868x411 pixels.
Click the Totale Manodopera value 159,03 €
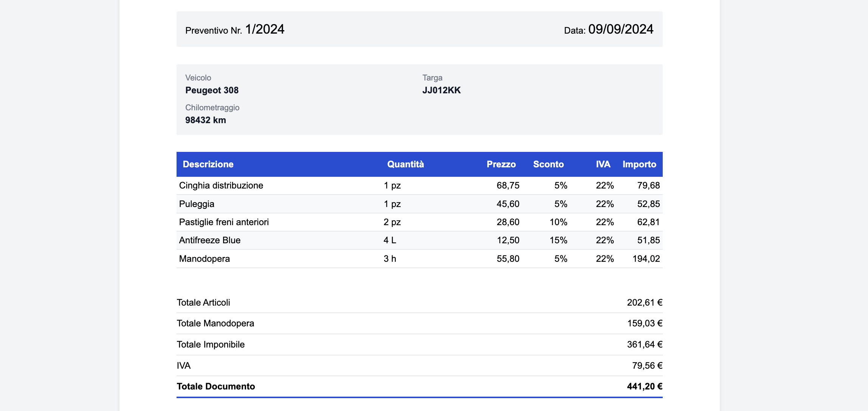[x=645, y=323]
